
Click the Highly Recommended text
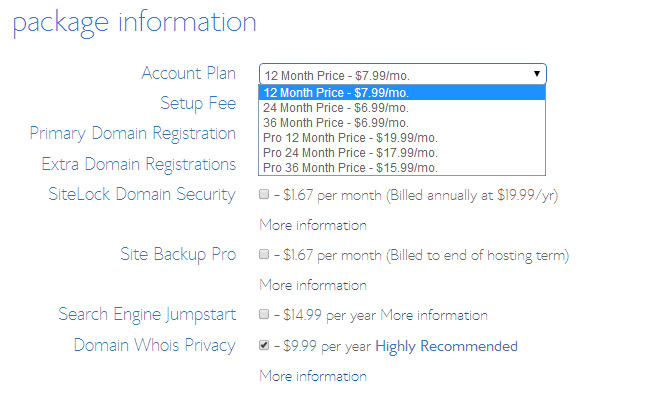pos(446,346)
